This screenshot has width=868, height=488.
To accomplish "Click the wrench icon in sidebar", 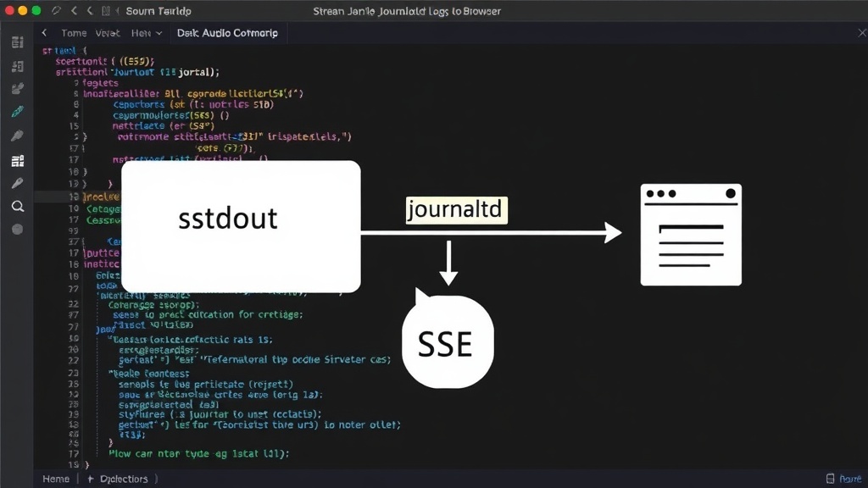I will coord(17,183).
